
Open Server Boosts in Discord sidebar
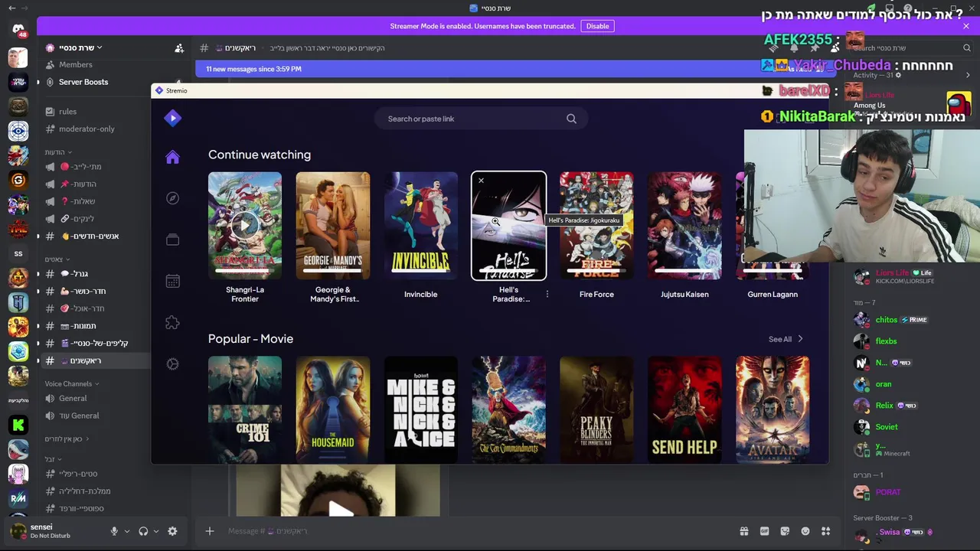pyautogui.click(x=83, y=82)
